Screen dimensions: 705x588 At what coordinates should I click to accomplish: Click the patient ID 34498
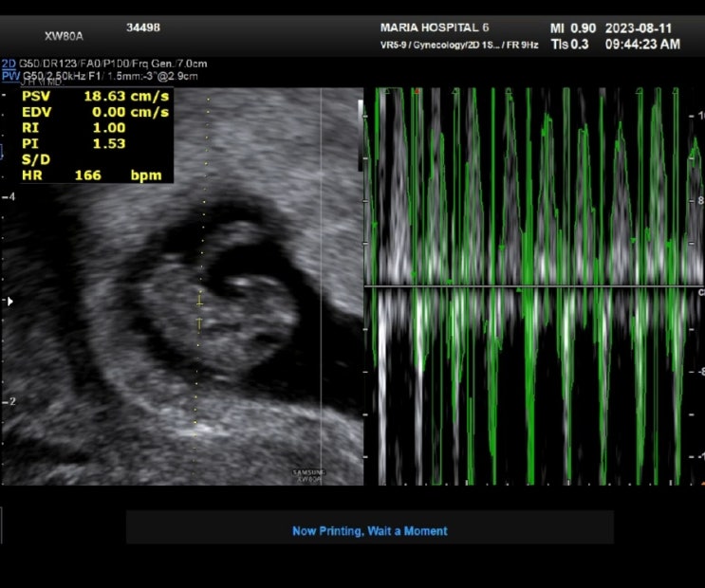point(143,28)
